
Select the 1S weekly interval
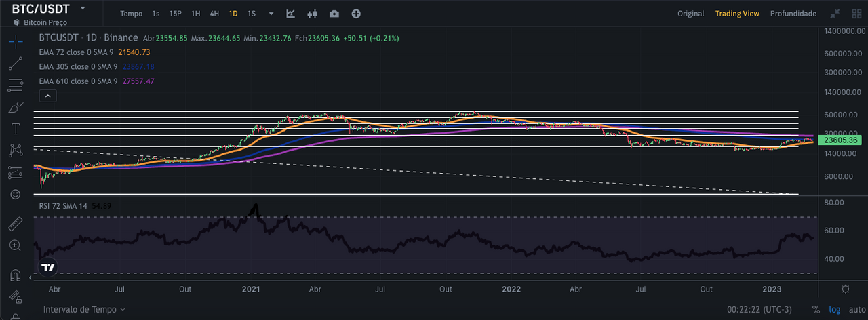point(252,14)
